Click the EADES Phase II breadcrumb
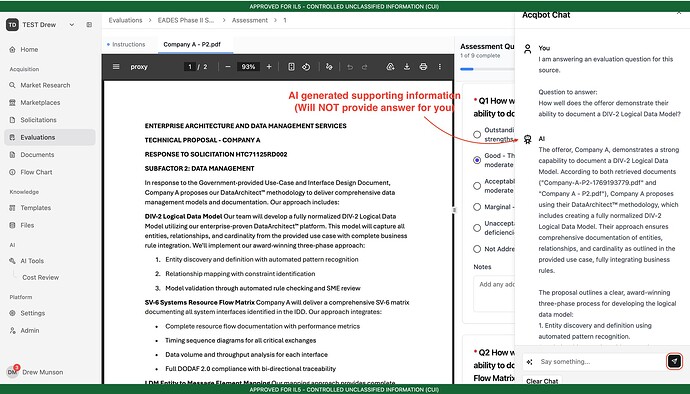The width and height of the screenshot is (690, 394). point(186,20)
